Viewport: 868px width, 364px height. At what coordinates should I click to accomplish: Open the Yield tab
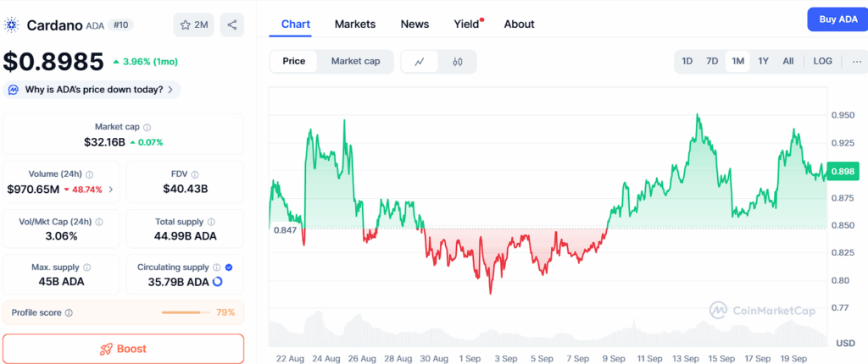pyautogui.click(x=466, y=24)
